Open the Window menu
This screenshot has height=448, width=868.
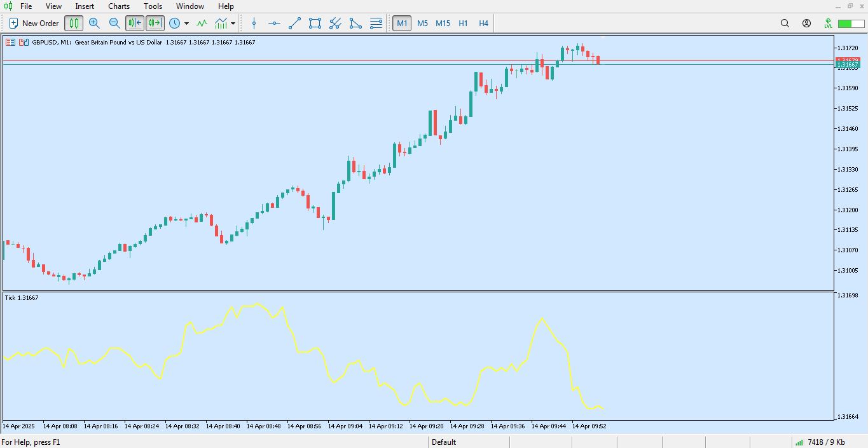[x=190, y=6]
